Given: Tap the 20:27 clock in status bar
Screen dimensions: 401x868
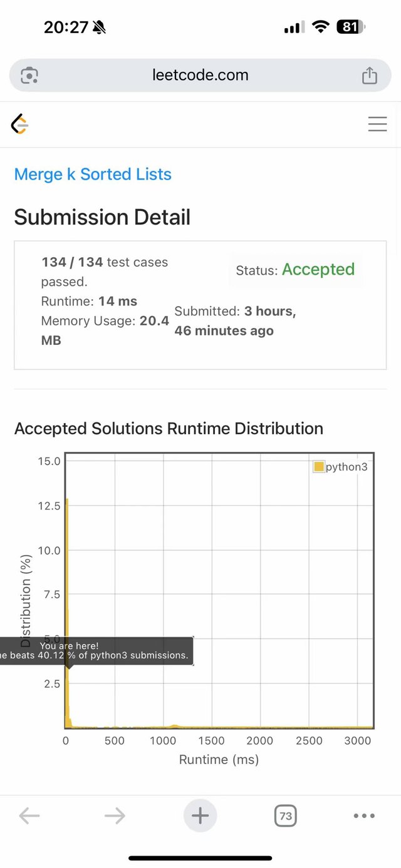Looking at the screenshot, I should click(66, 27).
